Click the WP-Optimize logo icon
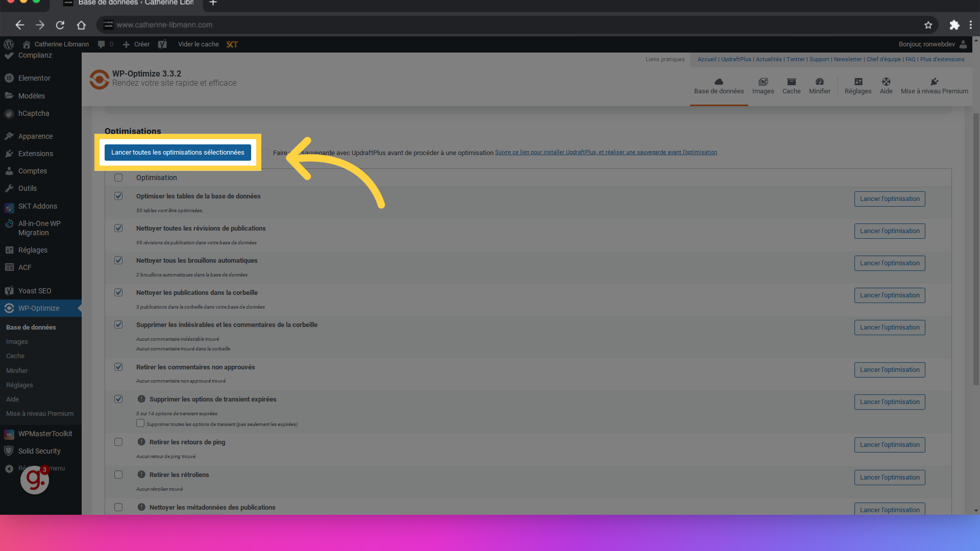The image size is (980, 551). [100, 78]
